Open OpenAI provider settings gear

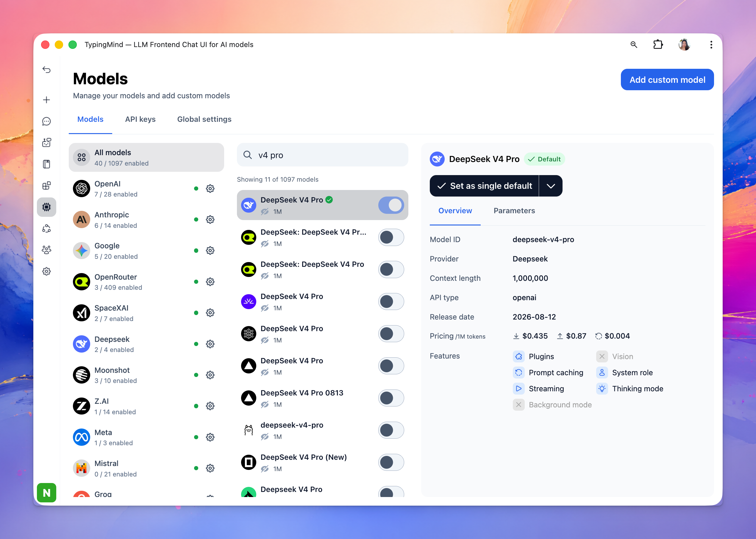(x=210, y=189)
